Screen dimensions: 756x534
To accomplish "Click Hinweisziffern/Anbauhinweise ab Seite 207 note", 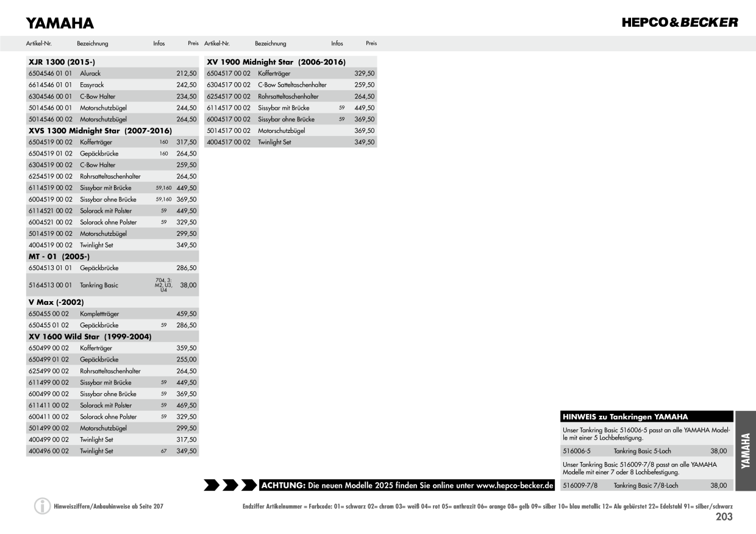I will coord(109,506).
